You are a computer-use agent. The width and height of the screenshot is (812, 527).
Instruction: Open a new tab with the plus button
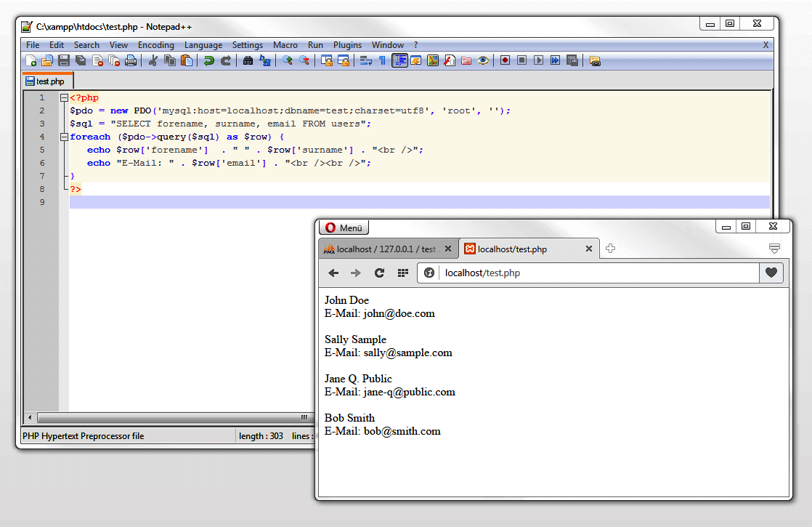point(611,247)
